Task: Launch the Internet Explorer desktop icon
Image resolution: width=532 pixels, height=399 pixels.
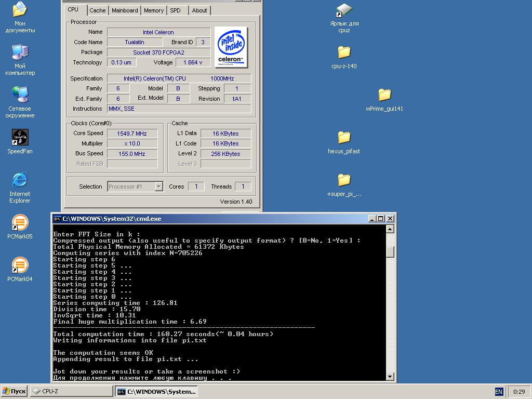Action: click(20, 180)
